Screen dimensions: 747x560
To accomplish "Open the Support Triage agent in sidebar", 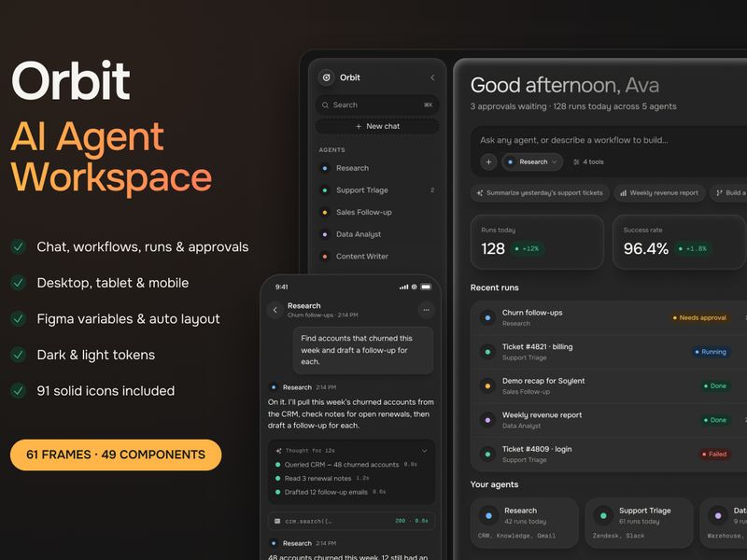I will [377, 190].
